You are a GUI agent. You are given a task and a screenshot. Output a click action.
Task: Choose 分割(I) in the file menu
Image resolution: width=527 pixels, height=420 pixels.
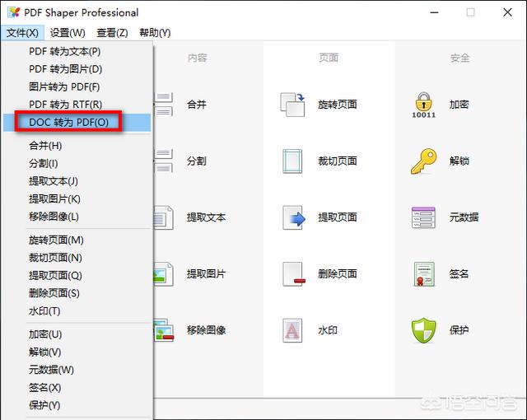click(x=77, y=164)
